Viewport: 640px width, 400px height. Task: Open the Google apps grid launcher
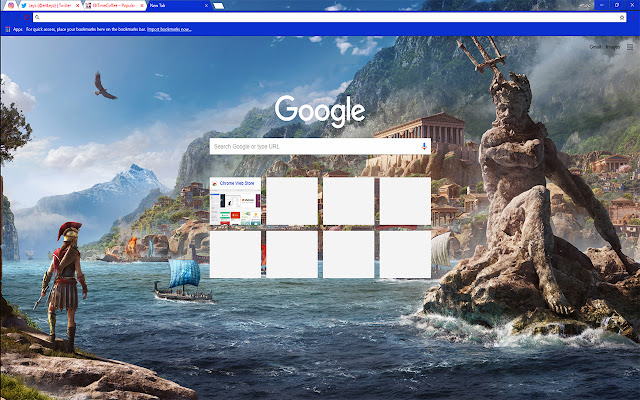pos(630,47)
